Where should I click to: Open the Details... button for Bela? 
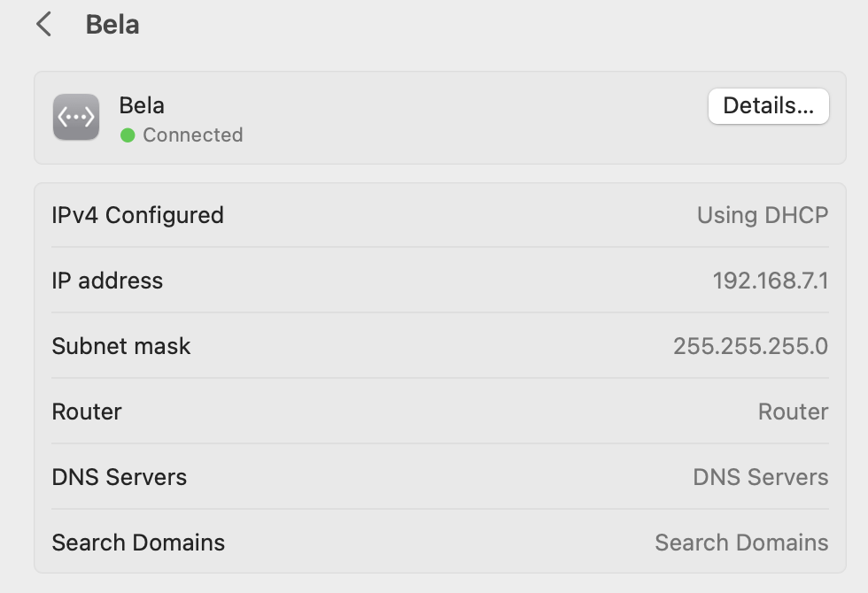point(768,106)
